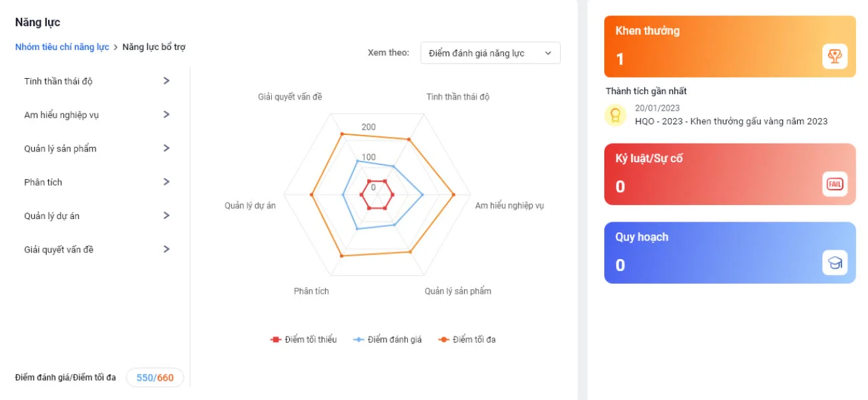Screen dimensions: 868x400
Task: Click the 550/660 score badge
Action: 155,378
